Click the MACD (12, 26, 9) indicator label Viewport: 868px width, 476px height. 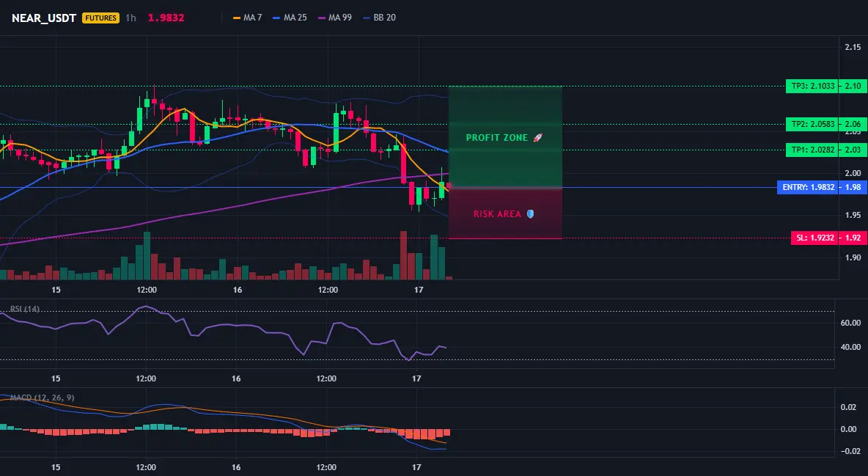tap(42, 398)
